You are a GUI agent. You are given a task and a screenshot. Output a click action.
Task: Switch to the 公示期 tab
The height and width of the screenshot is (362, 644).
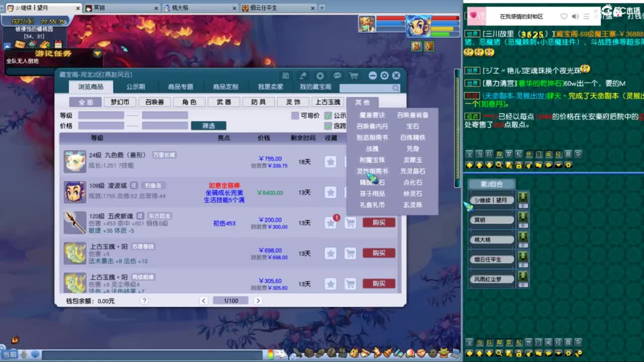tap(136, 86)
